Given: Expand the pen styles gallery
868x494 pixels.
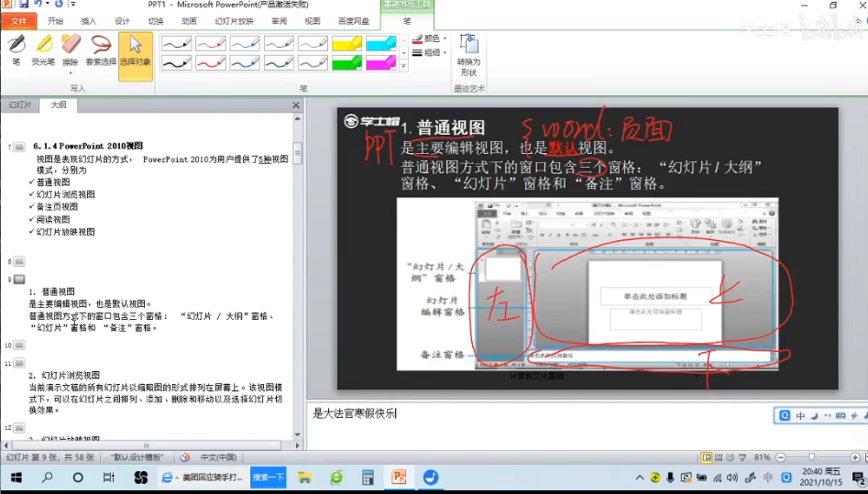Looking at the screenshot, I should (x=403, y=65).
